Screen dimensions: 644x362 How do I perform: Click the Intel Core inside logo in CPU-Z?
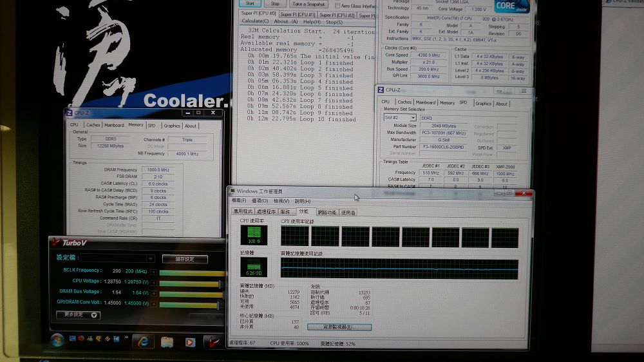point(512,6)
